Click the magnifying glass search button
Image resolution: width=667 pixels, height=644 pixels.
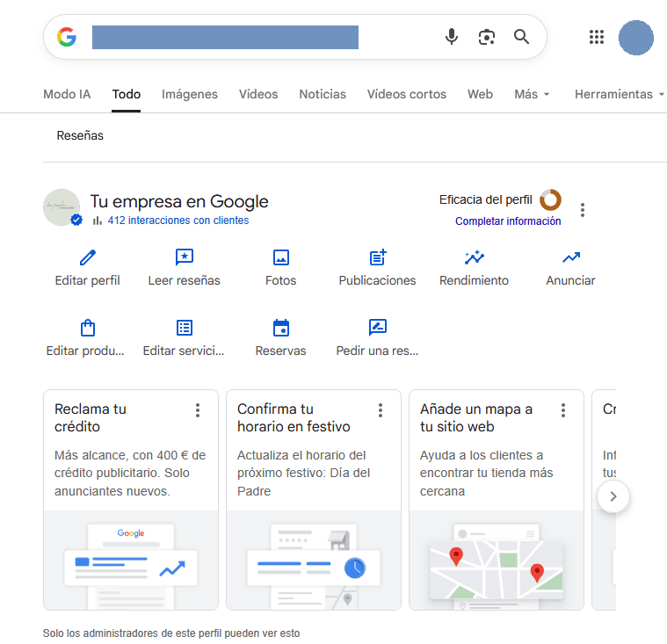coord(521,37)
